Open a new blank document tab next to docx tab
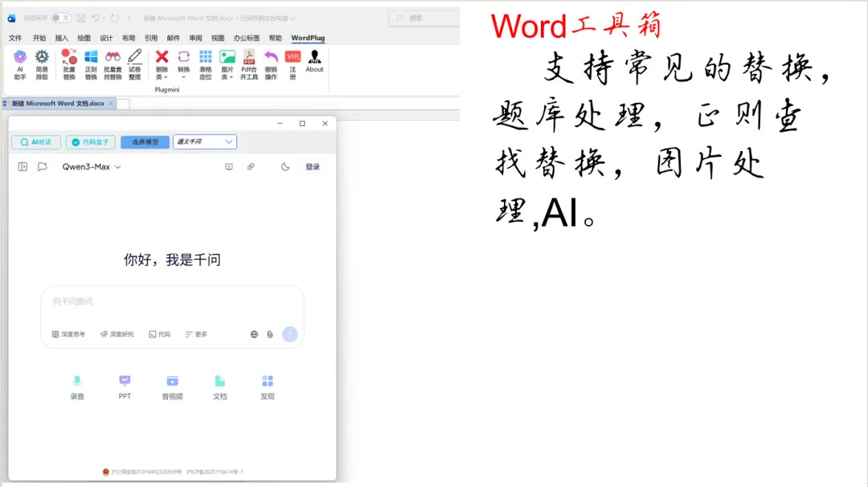The image size is (868, 487). [124, 104]
